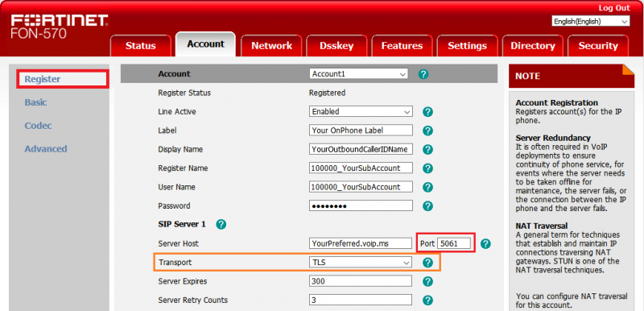Click help icon beside Display Name

(427, 150)
